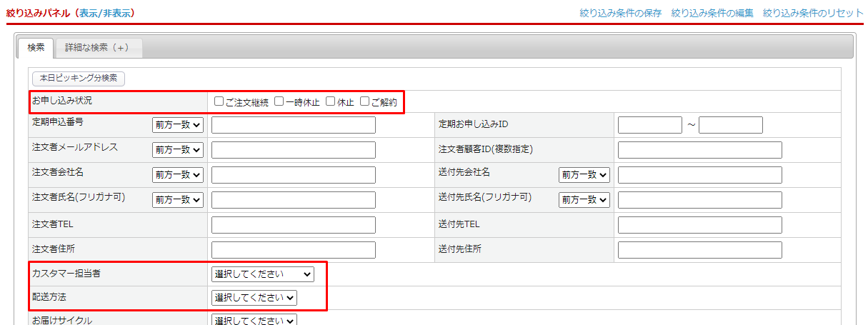Image resolution: width=868 pixels, height=325 pixels.
Task: Tick the ご解約 checkbox
Action: tap(365, 101)
